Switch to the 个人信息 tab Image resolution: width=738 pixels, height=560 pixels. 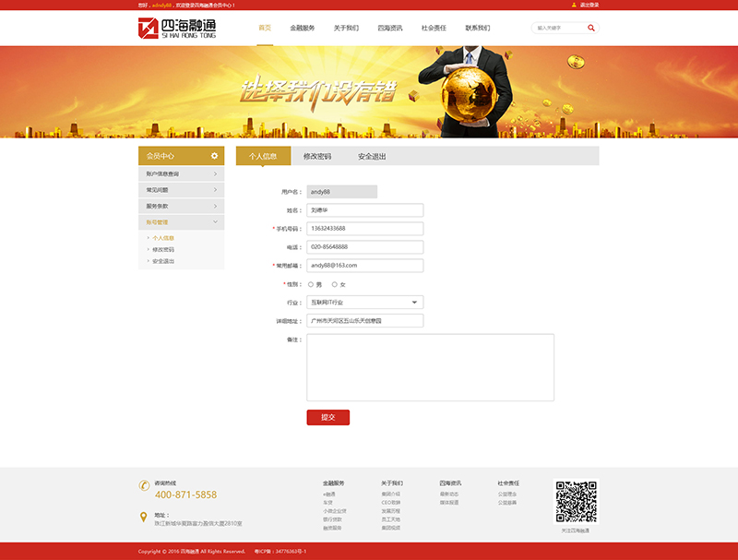pos(263,156)
